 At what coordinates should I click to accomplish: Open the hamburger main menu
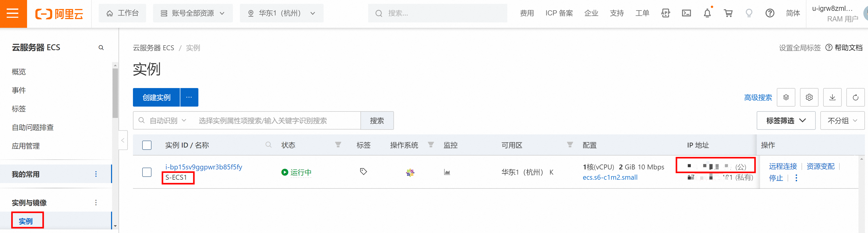(x=13, y=13)
